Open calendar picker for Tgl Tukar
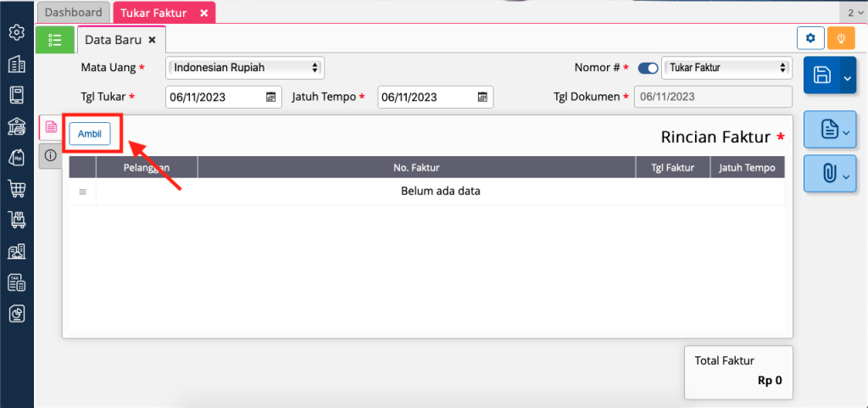The image size is (868, 408). [271, 97]
